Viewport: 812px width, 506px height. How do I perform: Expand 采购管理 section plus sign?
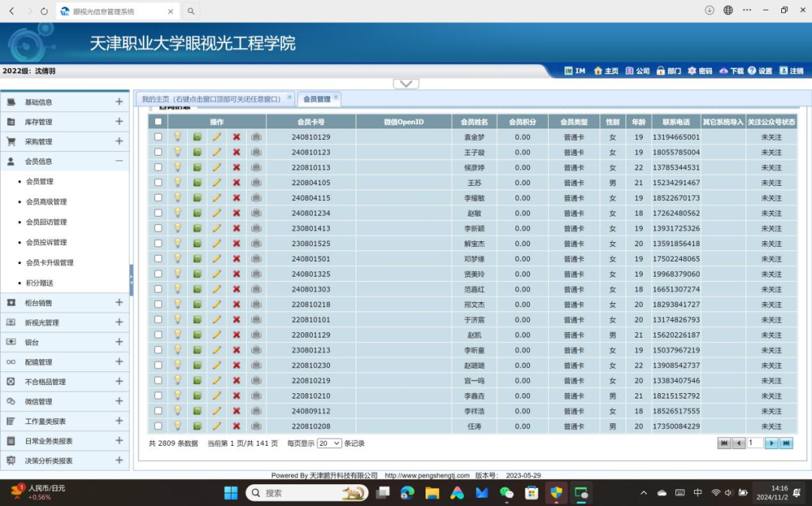click(119, 141)
